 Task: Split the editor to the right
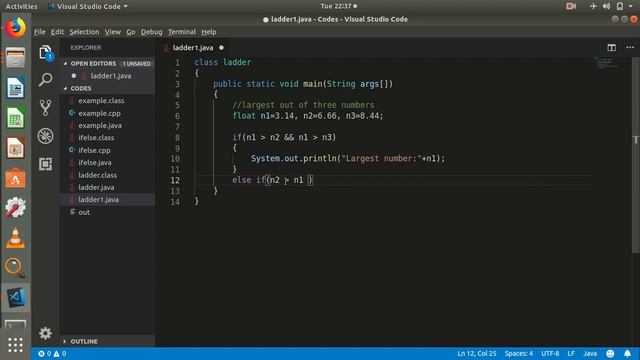[x=611, y=48]
